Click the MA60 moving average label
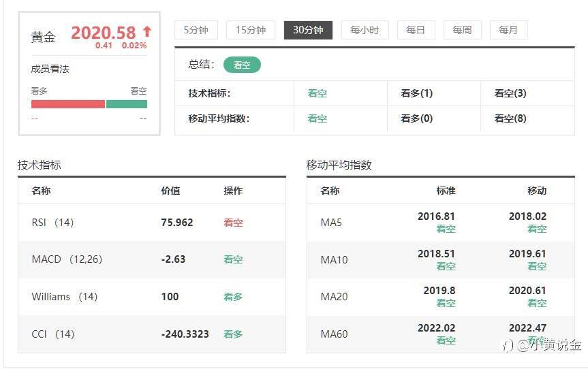This screenshot has width=588, height=369. point(334,334)
